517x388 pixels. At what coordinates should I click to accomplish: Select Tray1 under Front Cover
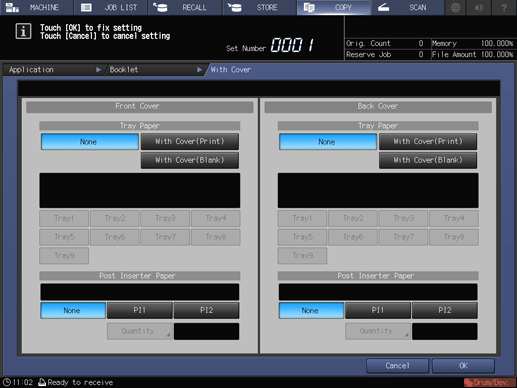[64, 218]
